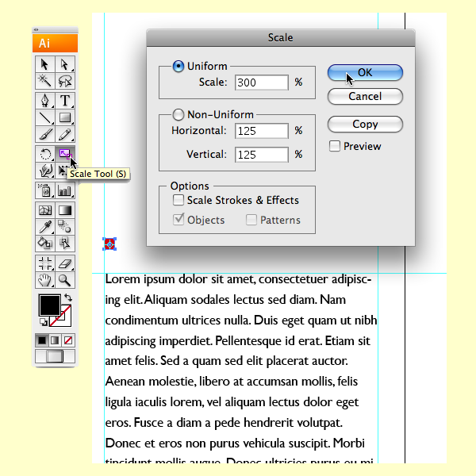The width and height of the screenshot is (476, 476).
Task: Activate the Type tool
Action: [x=65, y=101]
